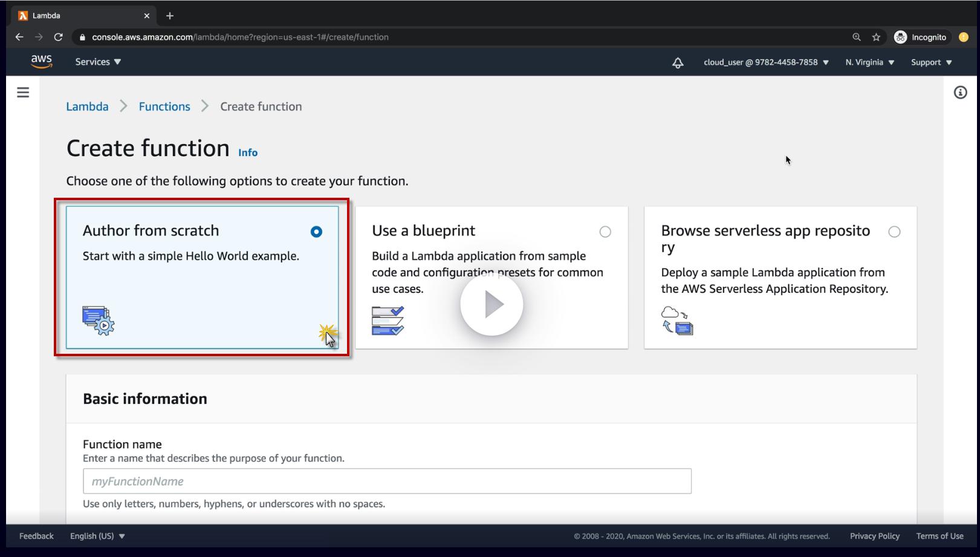Click the Author from scratch illustration icon

pos(99,321)
